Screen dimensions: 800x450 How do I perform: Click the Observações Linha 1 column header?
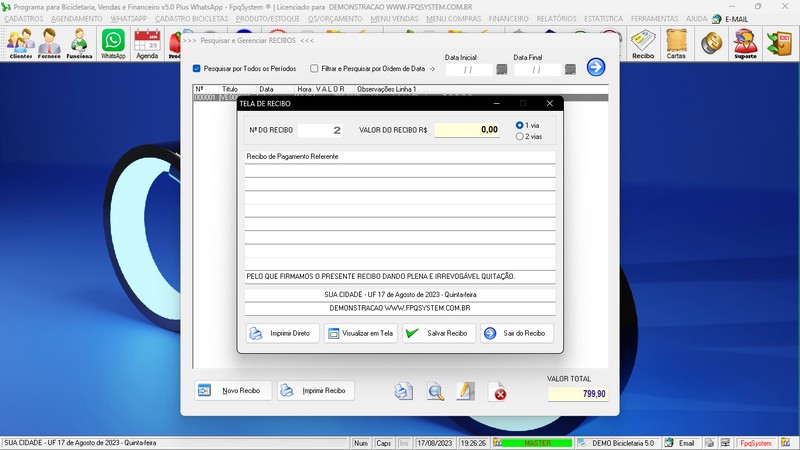387,89
